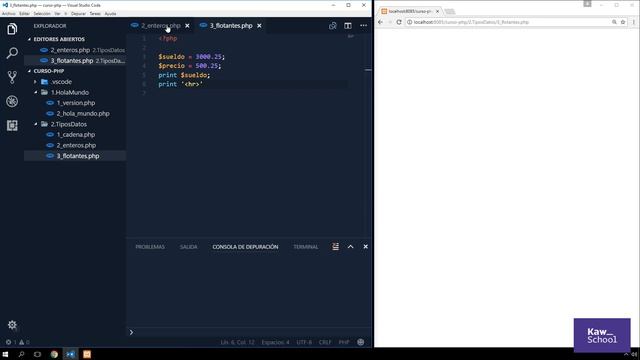Image resolution: width=640 pixels, height=360 pixels.
Task: Click the zoom magnifier in Chrome address bar
Action: pos(614,22)
